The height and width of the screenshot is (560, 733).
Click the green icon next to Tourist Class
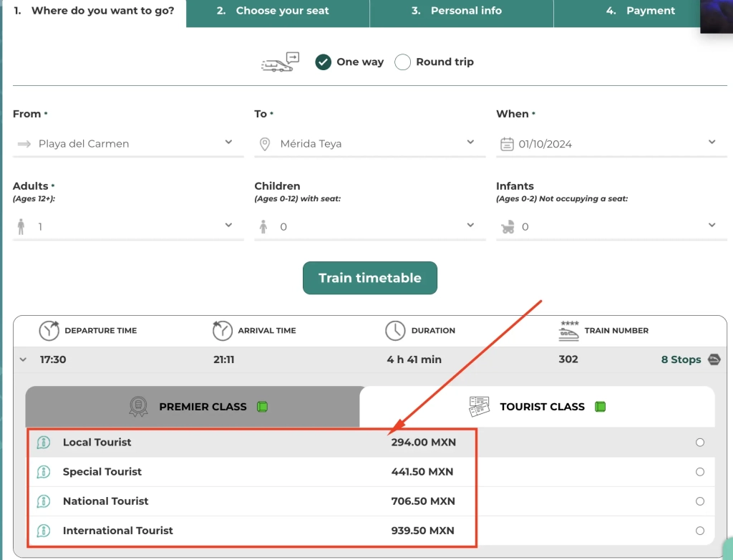[x=600, y=407]
